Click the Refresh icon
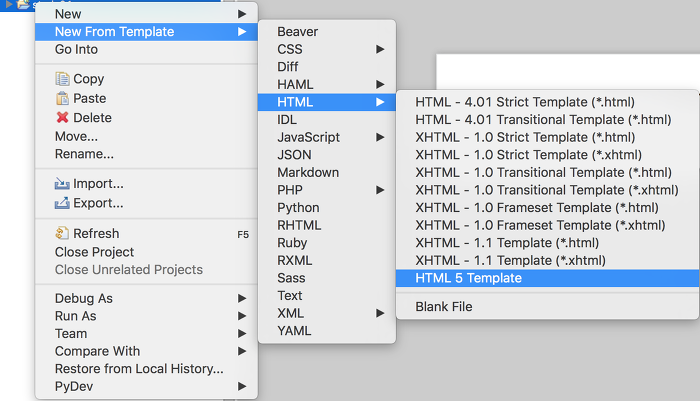 (62, 233)
